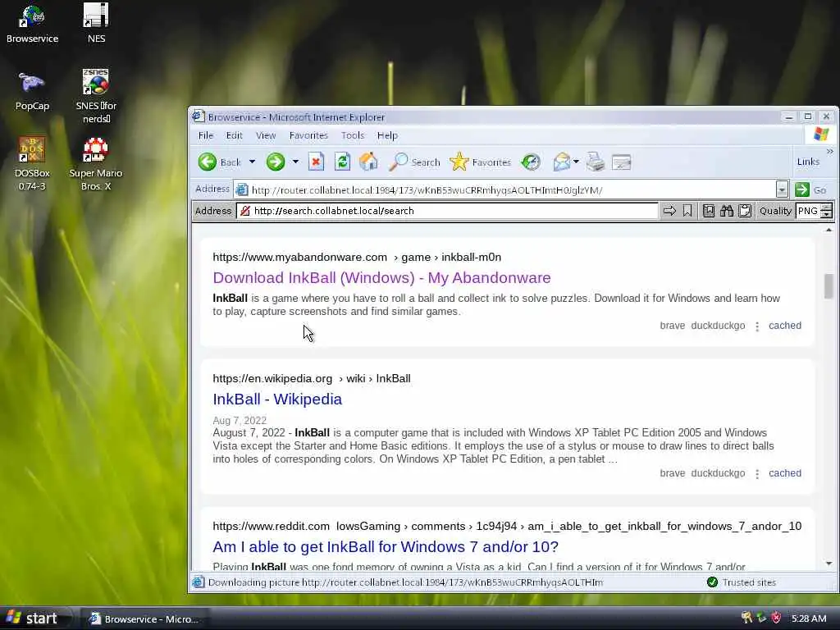Screen dimensions: 840x630
Task: Click the Browservice taskbar button
Action: (x=144, y=619)
